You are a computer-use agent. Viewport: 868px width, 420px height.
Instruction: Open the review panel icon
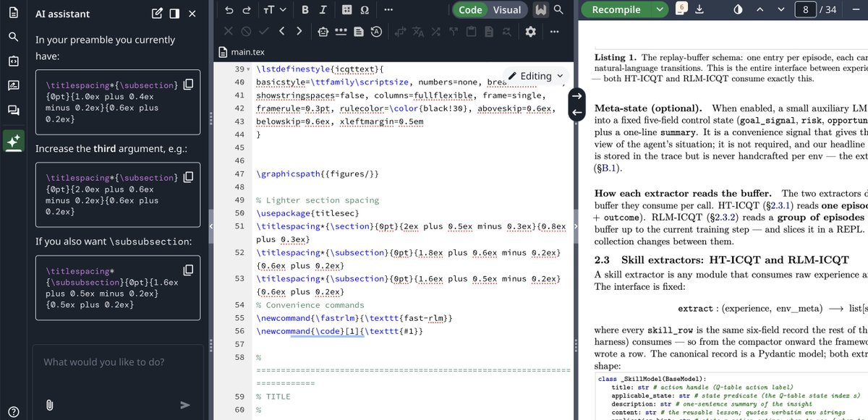pyautogui.click(x=13, y=85)
